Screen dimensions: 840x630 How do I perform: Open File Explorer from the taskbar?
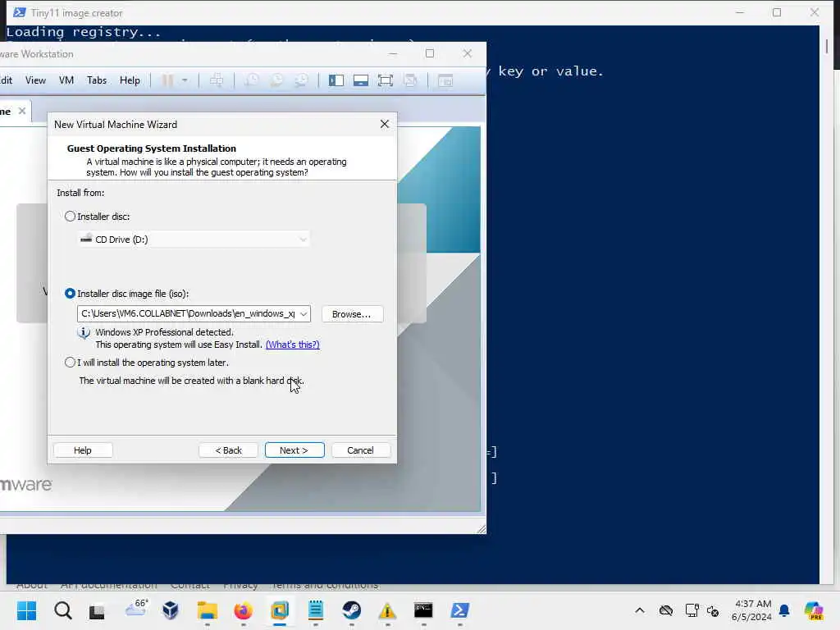(208, 610)
